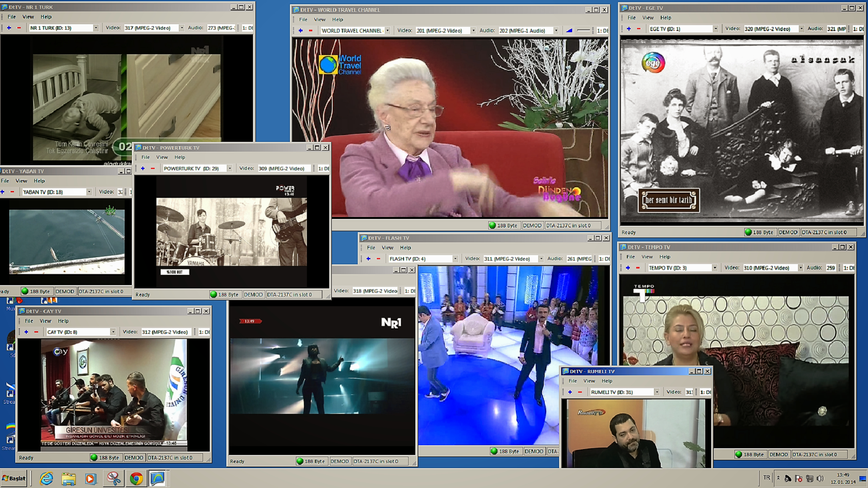Click blue plus icon in Cay TV toolbar
Screen dimensions: 868x488
tap(26, 332)
